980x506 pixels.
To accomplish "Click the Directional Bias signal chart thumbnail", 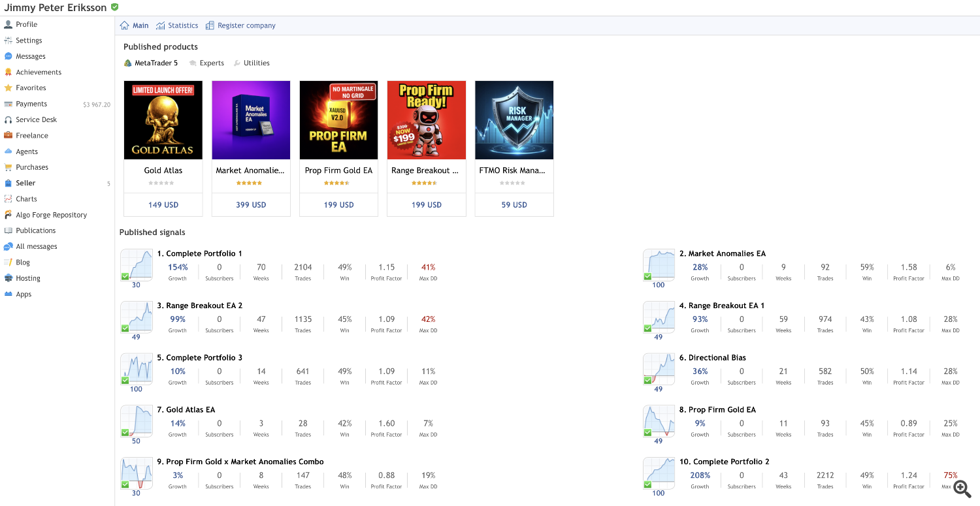I will (x=659, y=369).
